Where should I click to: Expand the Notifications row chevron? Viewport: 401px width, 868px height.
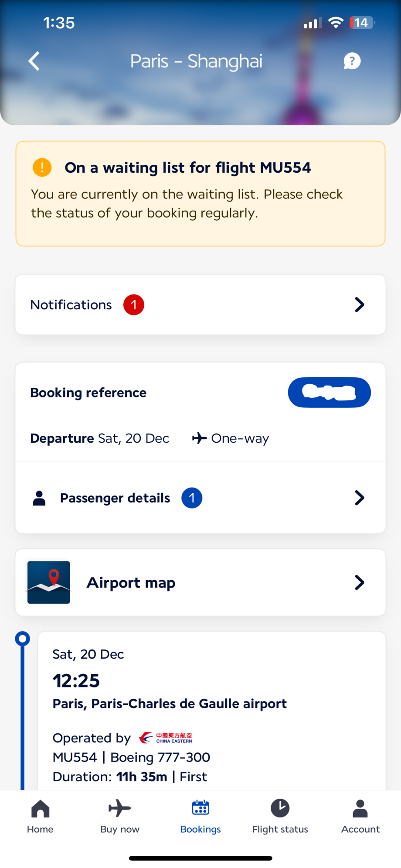coord(359,305)
